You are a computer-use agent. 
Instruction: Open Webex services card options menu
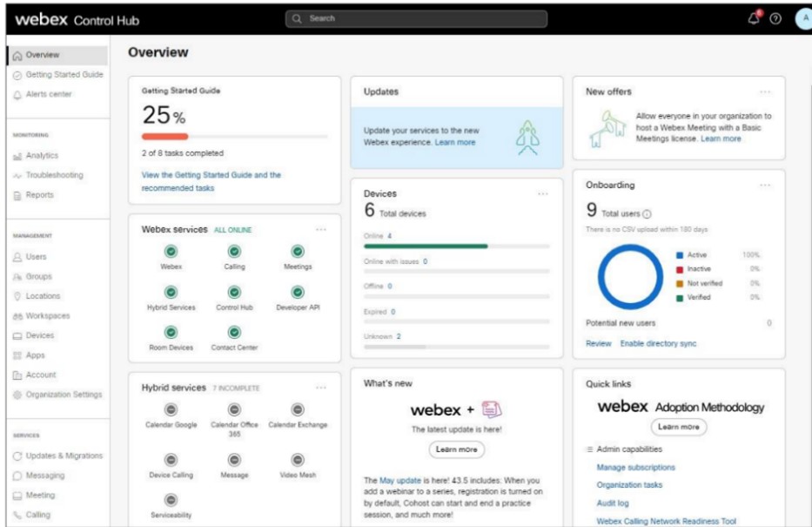[321, 230]
